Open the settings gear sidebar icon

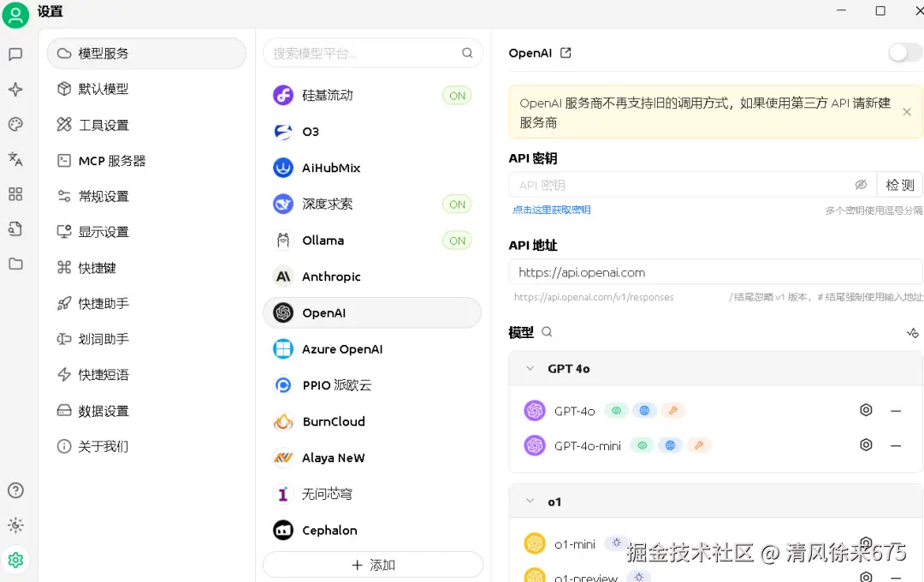(15, 560)
